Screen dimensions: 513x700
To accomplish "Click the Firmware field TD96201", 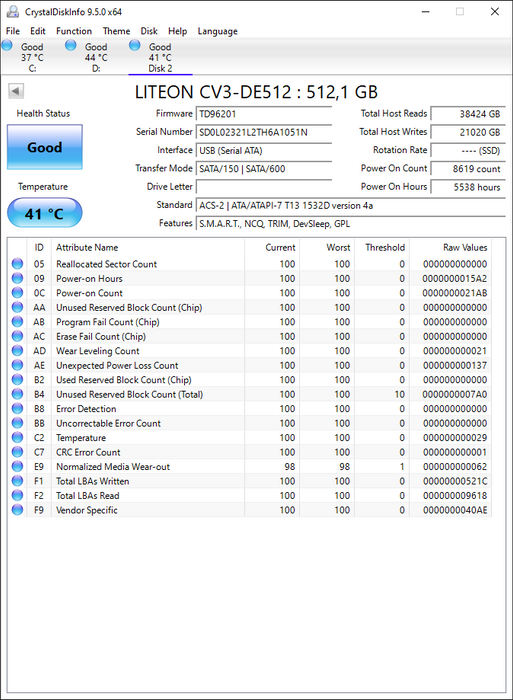I will pos(264,113).
